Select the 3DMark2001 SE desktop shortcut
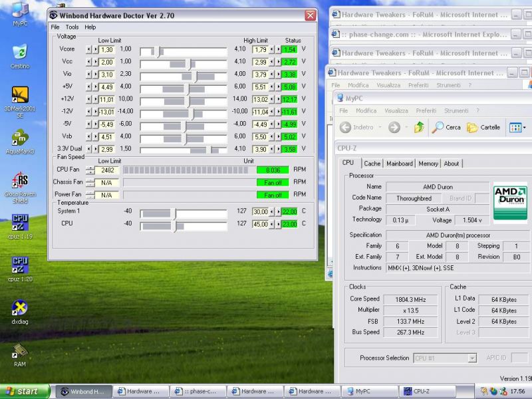532x399 pixels. 20,102
